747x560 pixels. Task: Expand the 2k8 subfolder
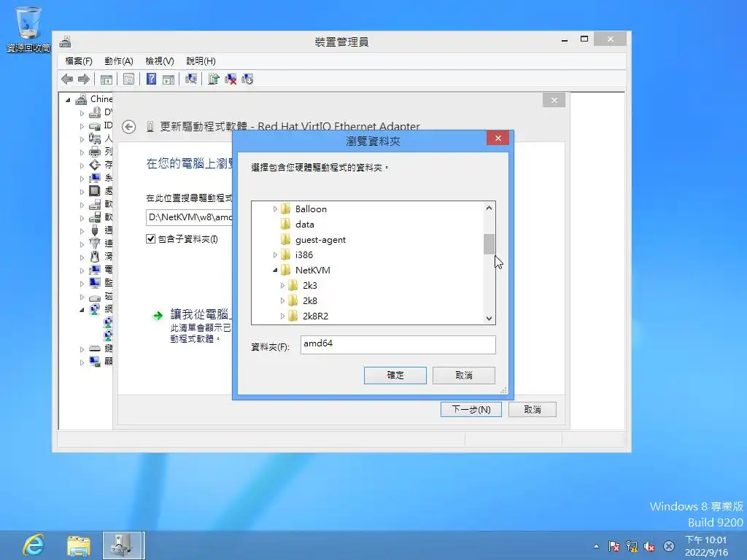(282, 300)
